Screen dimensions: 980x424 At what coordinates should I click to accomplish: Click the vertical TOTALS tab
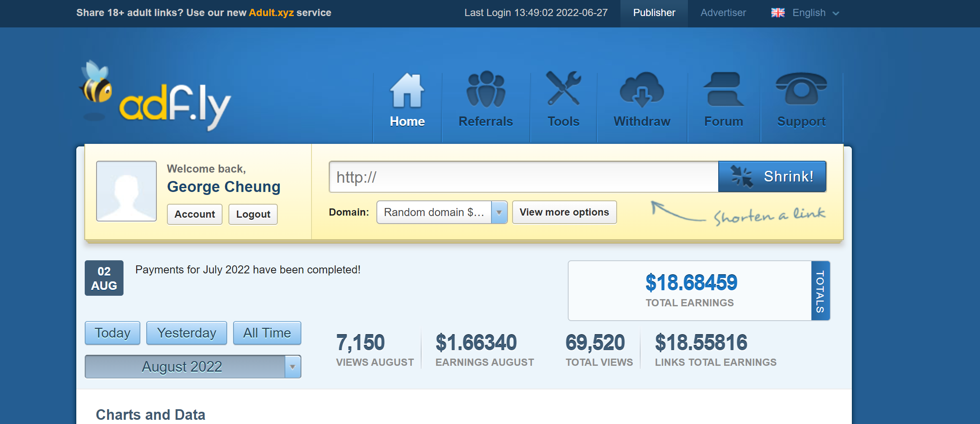(x=820, y=291)
